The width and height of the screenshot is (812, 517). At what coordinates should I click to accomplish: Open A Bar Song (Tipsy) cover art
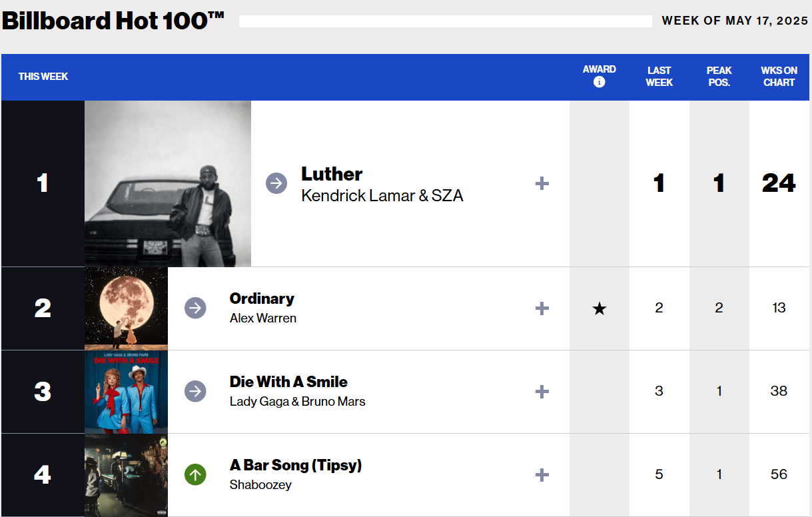[x=126, y=475]
